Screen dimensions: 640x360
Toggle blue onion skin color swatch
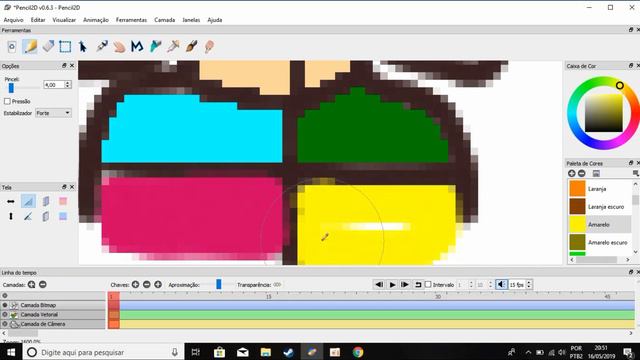coord(63,216)
